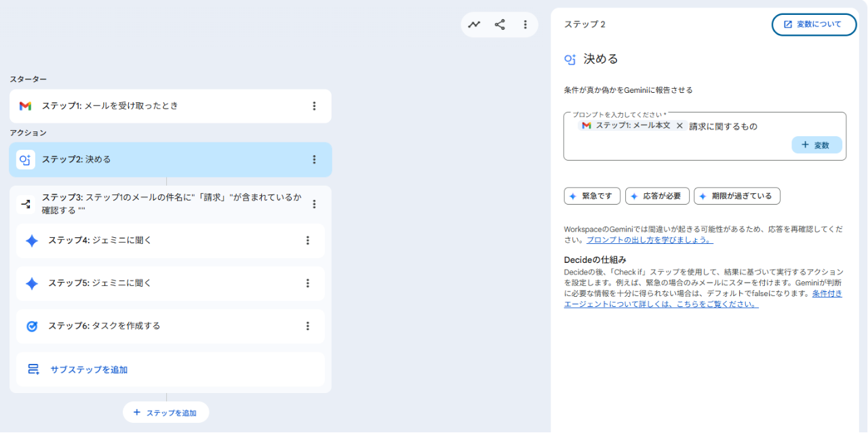868x433 pixels.
Task: Open the three-dot menu for ステップ5
Action: point(307,283)
